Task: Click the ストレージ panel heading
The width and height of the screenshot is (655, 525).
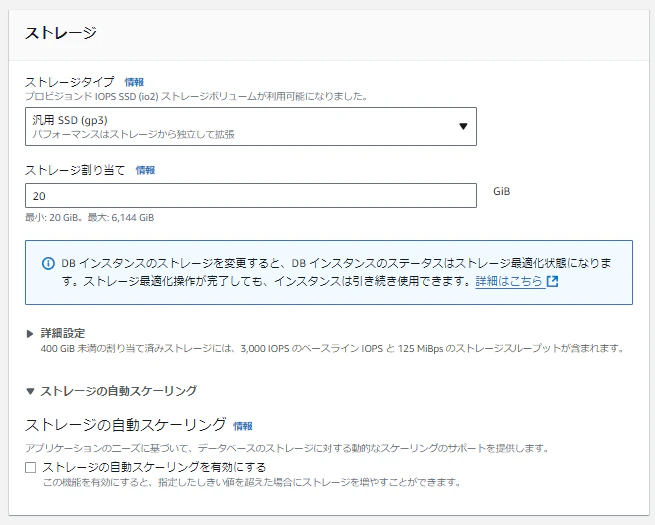Action: pos(61,33)
